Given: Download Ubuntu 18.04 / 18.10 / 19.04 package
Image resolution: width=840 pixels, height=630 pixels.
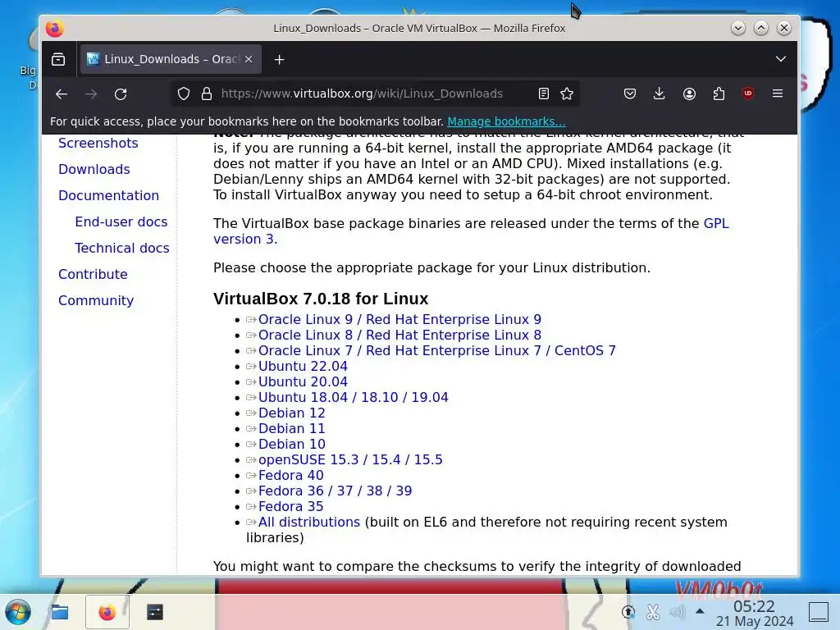Looking at the screenshot, I should coord(353,397).
